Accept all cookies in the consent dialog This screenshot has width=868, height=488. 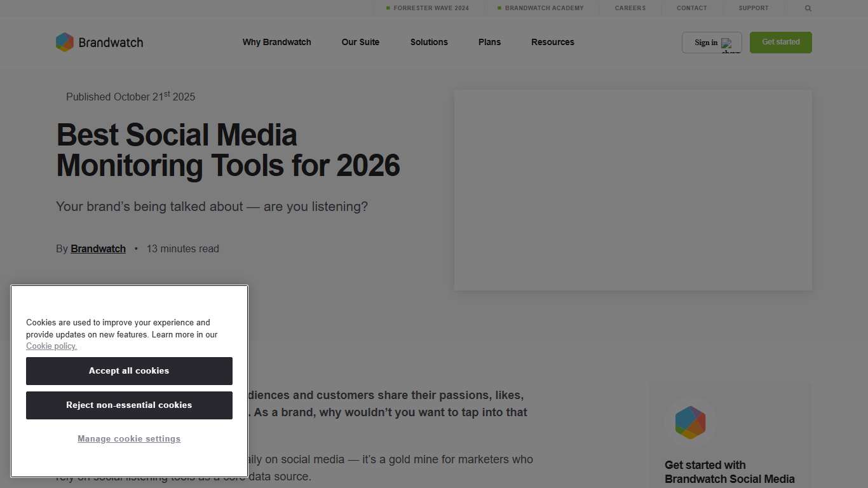pos(129,371)
